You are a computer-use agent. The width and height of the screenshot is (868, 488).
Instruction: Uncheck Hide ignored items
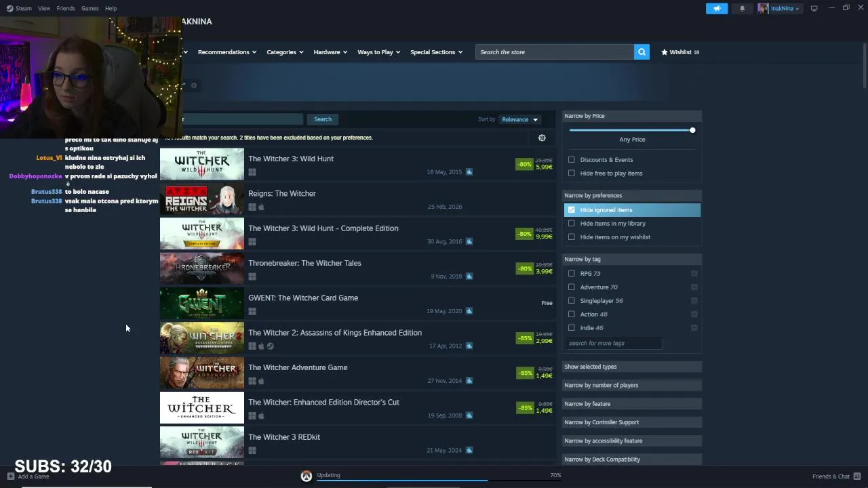pos(571,209)
